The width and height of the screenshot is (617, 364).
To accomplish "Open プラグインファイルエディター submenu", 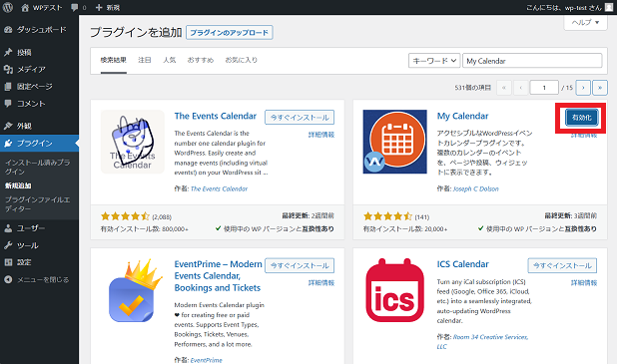I will (37, 204).
